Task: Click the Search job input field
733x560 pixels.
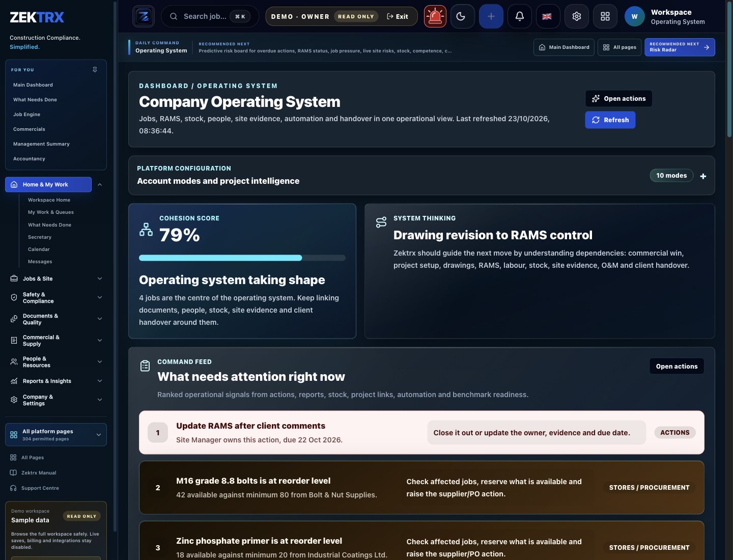Action: tap(210, 16)
